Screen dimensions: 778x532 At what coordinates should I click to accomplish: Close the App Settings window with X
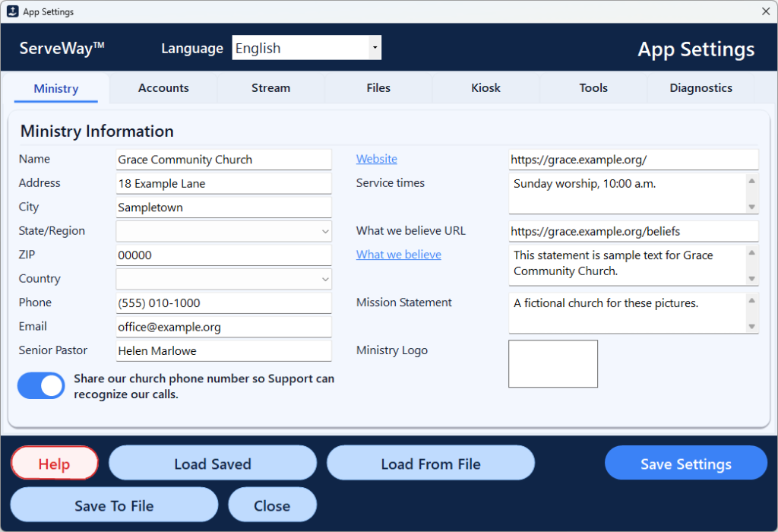[x=766, y=11]
